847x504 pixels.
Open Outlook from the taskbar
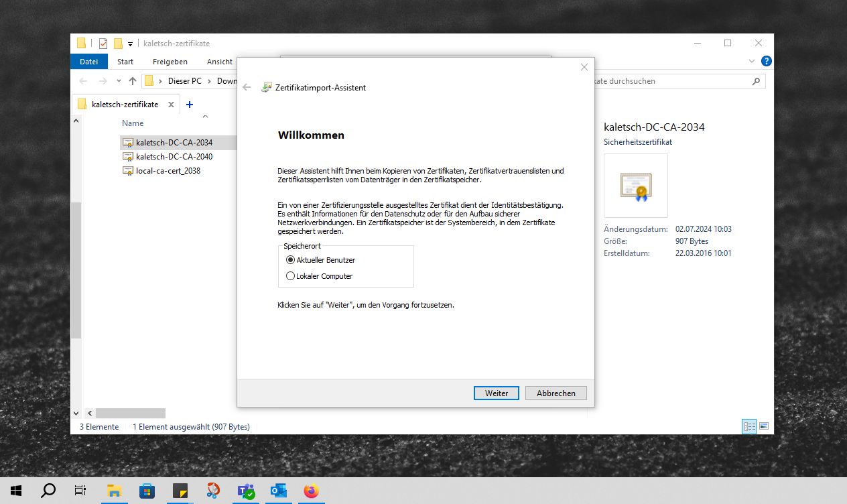[x=278, y=491]
